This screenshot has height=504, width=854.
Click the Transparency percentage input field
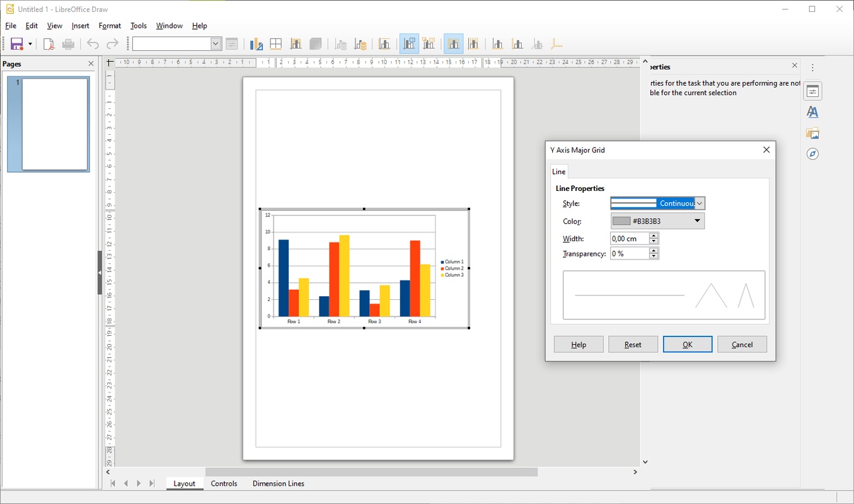click(630, 253)
